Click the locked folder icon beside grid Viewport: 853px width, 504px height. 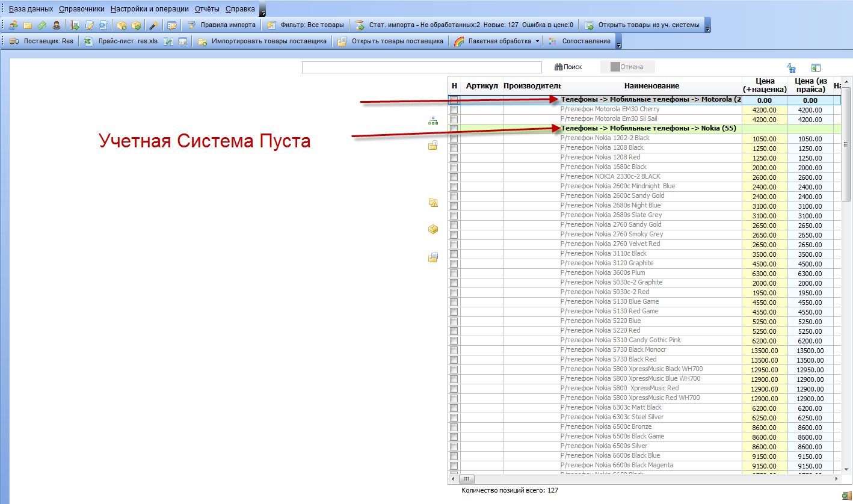[433, 146]
